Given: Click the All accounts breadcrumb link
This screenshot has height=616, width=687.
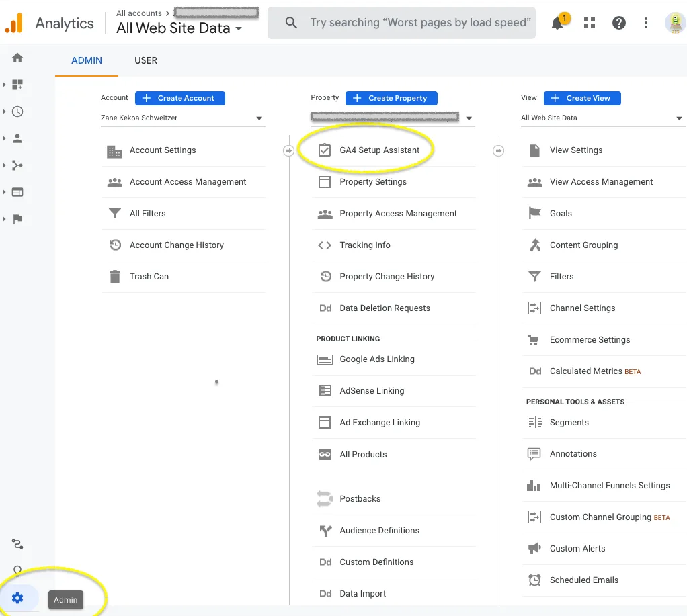Looking at the screenshot, I should tap(139, 13).
